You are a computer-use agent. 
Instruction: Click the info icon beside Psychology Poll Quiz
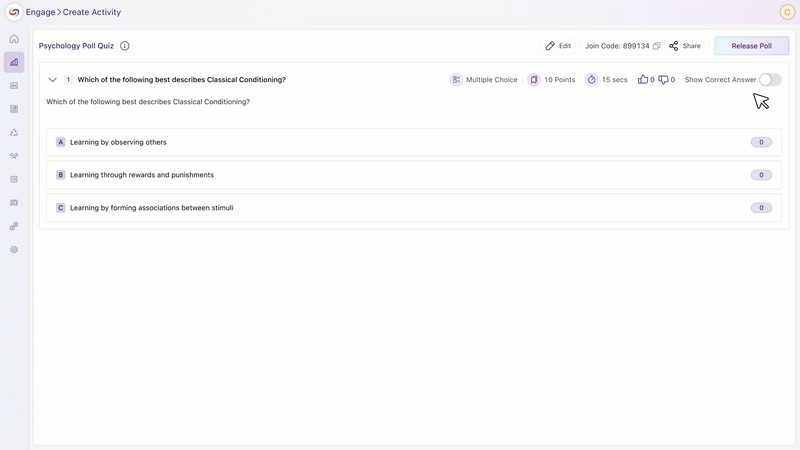[x=125, y=46]
